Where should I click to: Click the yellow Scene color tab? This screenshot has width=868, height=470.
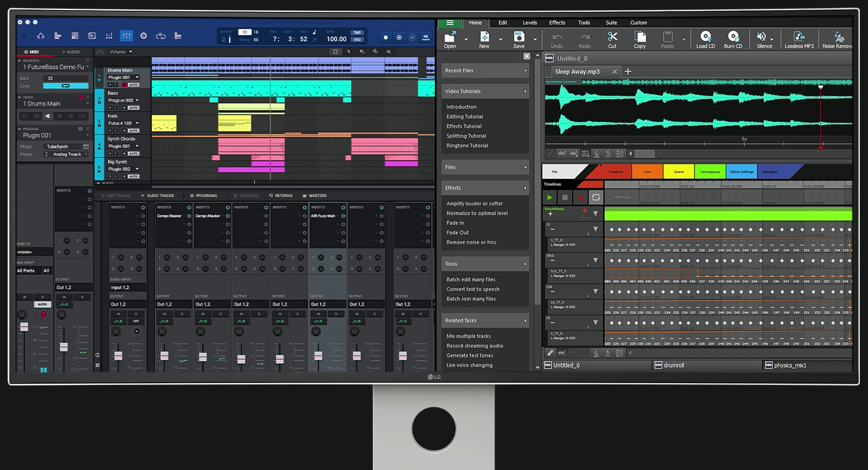tap(678, 172)
